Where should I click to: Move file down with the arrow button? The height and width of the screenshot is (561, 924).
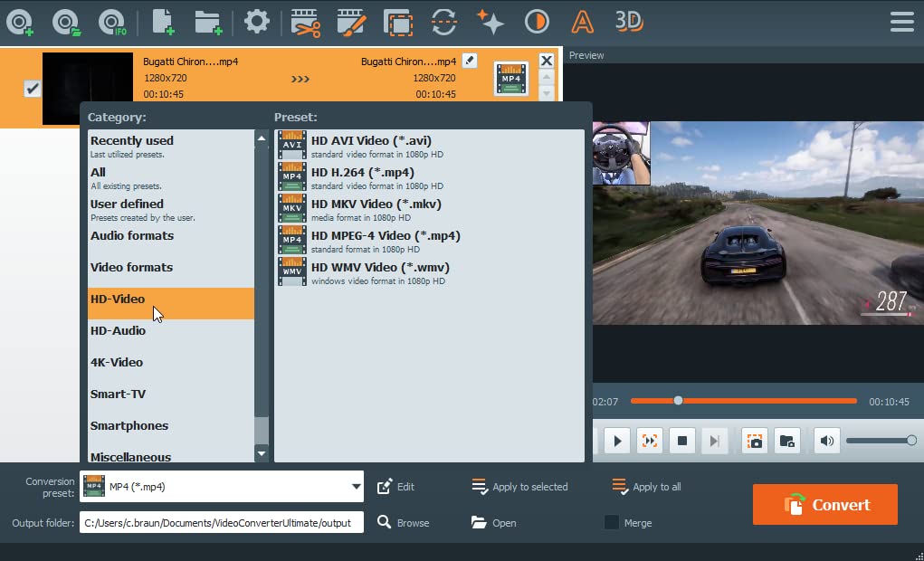click(547, 93)
